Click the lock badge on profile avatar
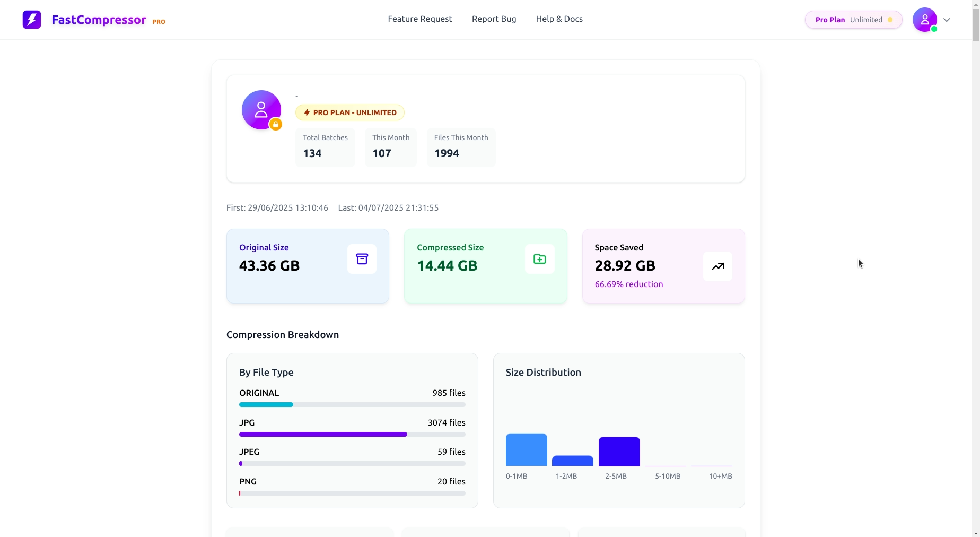980x537 pixels. coord(275,125)
